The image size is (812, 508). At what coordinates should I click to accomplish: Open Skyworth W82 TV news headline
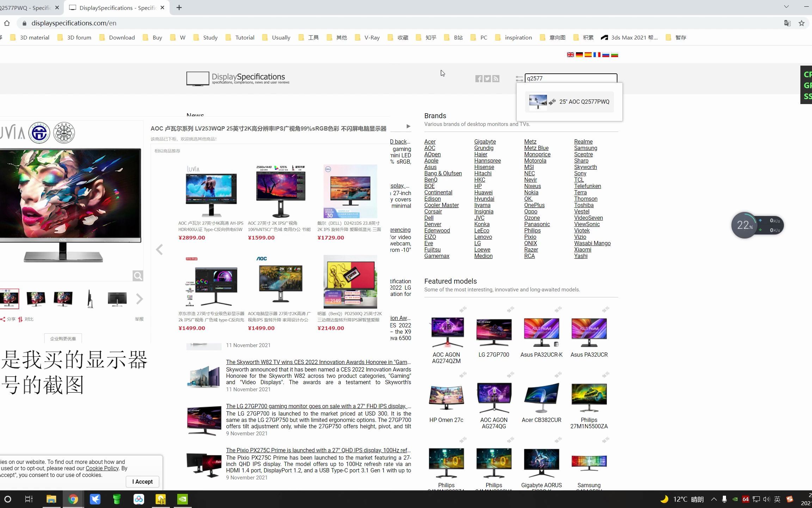[x=318, y=362]
